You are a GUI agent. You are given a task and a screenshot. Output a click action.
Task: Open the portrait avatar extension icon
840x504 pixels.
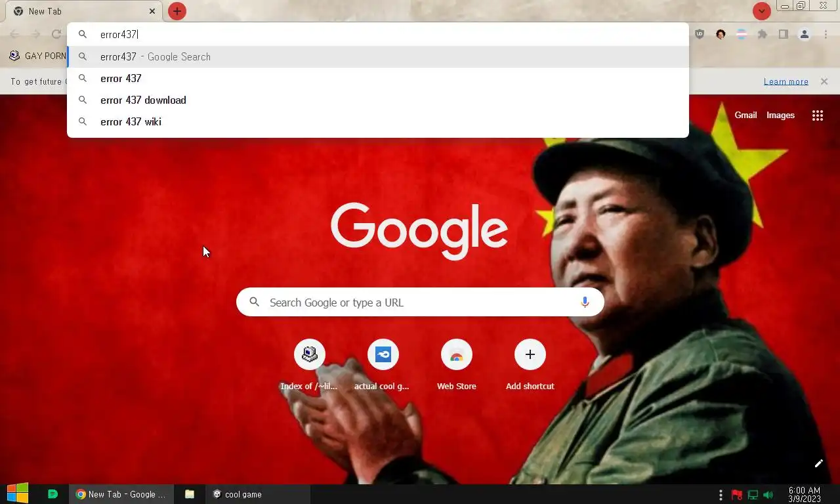click(x=721, y=34)
